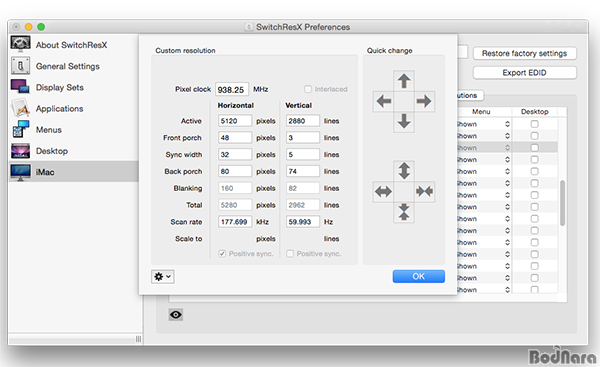Screen dimensions: 600x367
Task: Stretch picture horizontally in Quick change
Action: click(383, 191)
